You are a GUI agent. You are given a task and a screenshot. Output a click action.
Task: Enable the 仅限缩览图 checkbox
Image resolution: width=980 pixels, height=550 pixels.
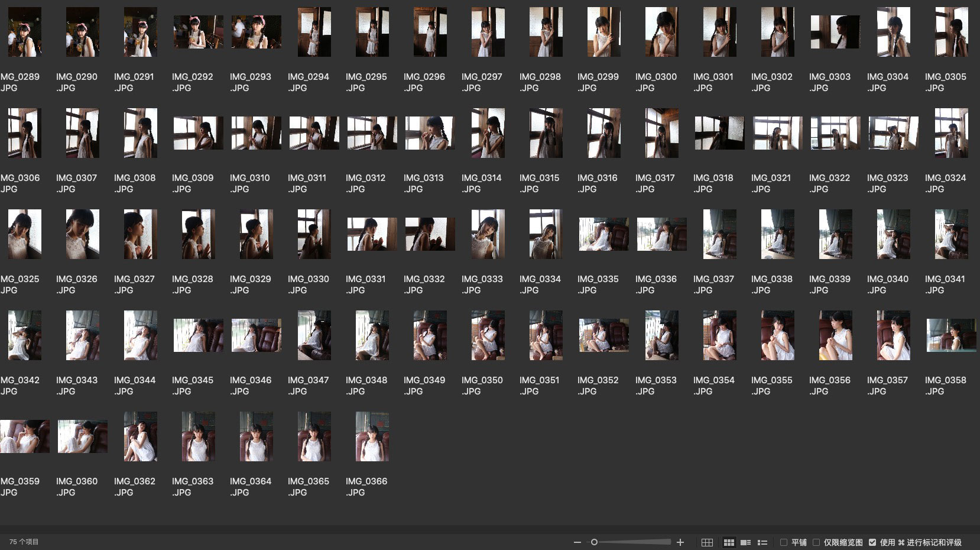816,542
